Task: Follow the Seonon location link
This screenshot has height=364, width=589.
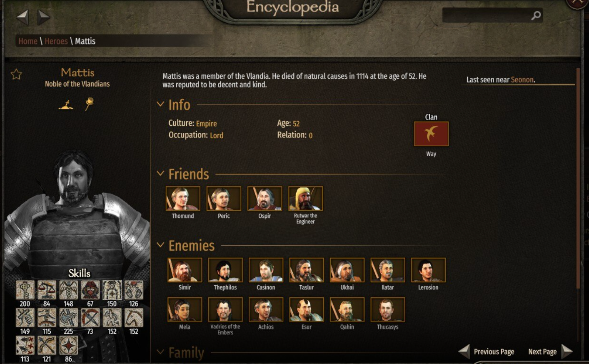Action: click(x=522, y=80)
